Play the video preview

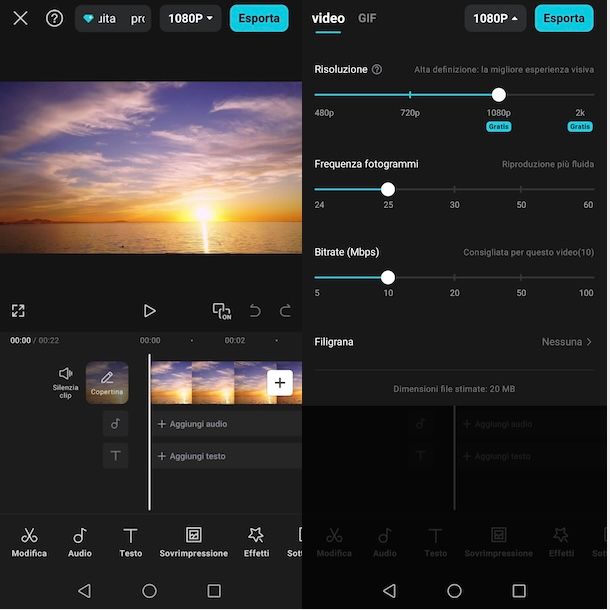[x=149, y=311]
